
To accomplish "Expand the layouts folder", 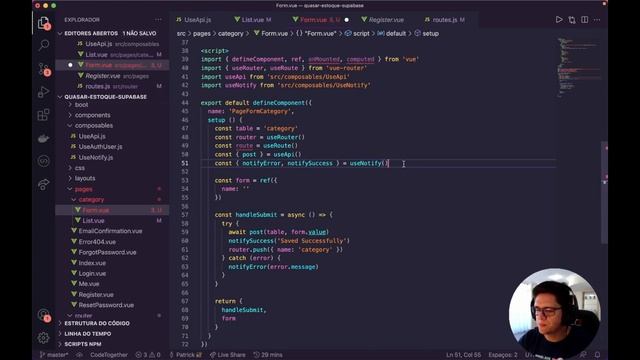I will point(85,178).
